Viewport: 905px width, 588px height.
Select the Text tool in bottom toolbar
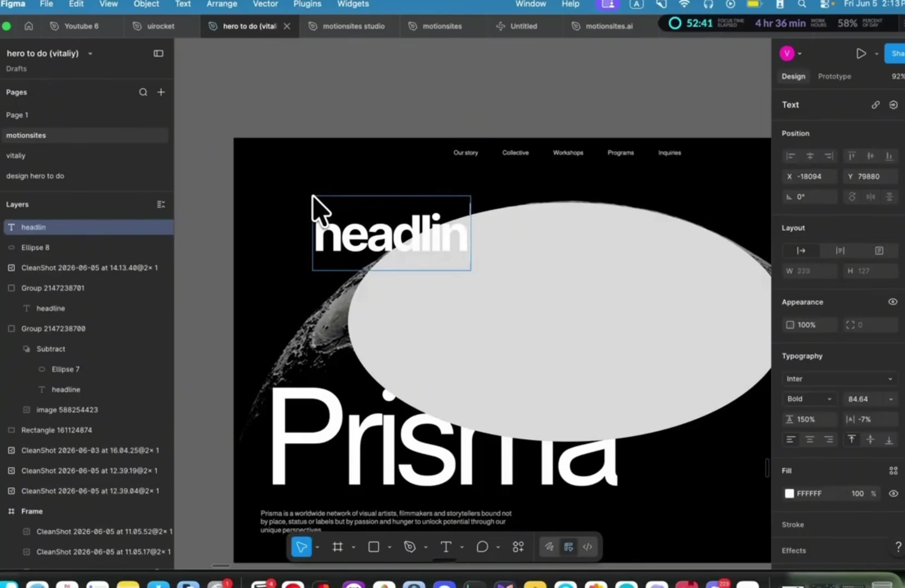[445, 547]
